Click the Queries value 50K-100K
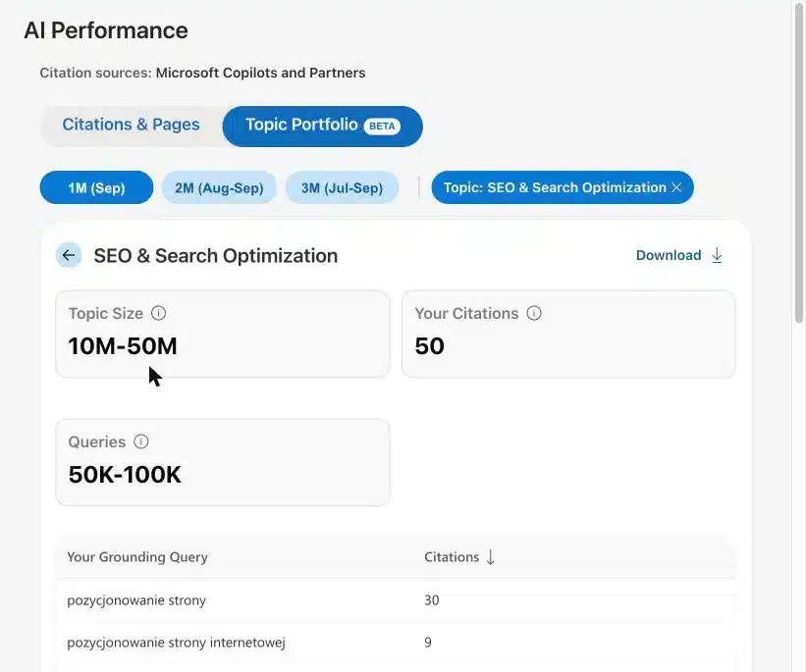The width and height of the screenshot is (806, 672). pyautogui.click(x=125, y=474)
